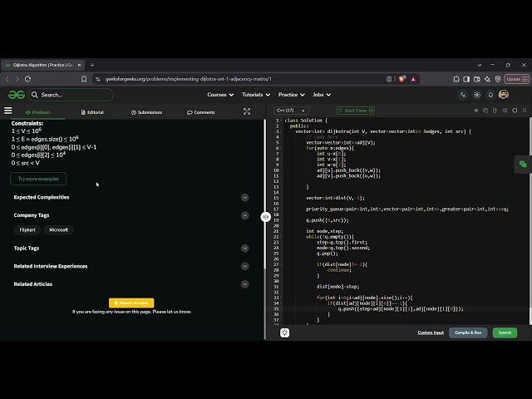Open the Custom Input link
The height and width of the screenshot is (399, 532).
click(431, 332)
